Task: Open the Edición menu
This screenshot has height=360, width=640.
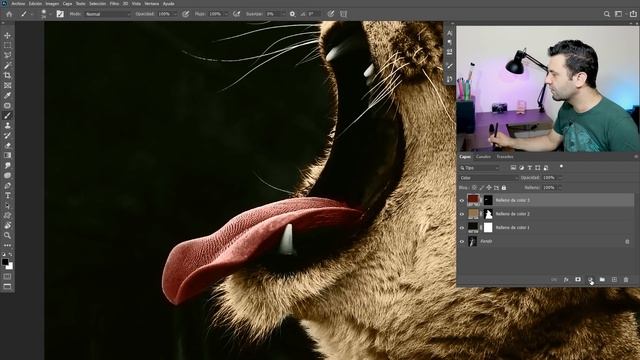Action: pos(35,4)
